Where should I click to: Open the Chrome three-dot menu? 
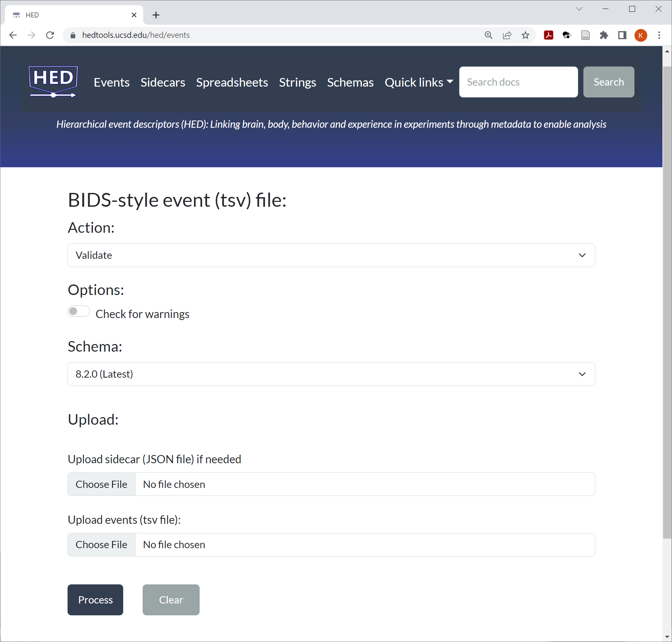659,35
